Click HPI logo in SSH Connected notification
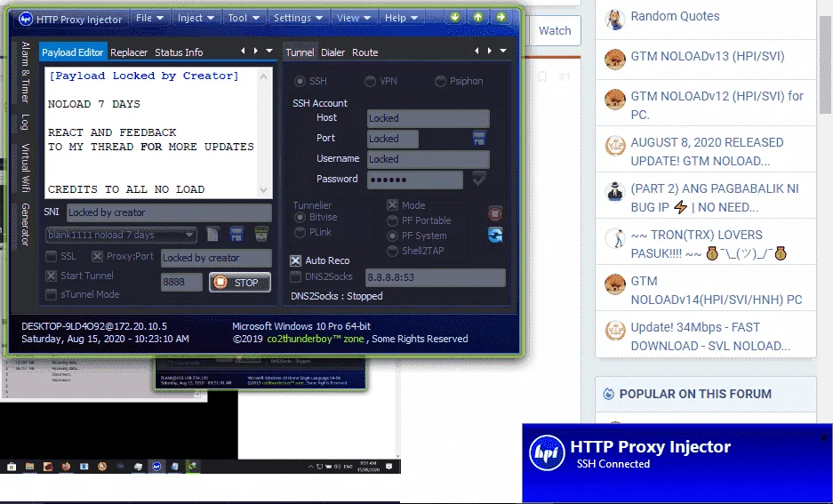Viewport: 833px width, 504px height. (x=547, y=453)
